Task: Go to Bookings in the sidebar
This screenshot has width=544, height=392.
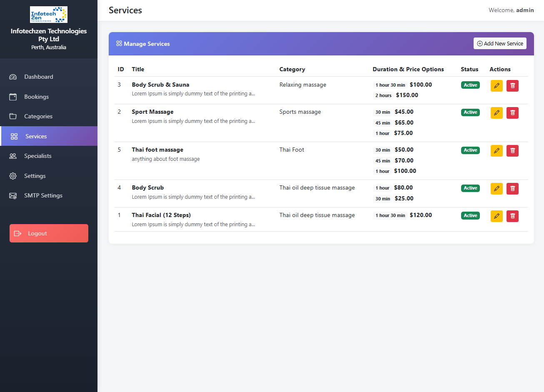Action: point(36,97)
